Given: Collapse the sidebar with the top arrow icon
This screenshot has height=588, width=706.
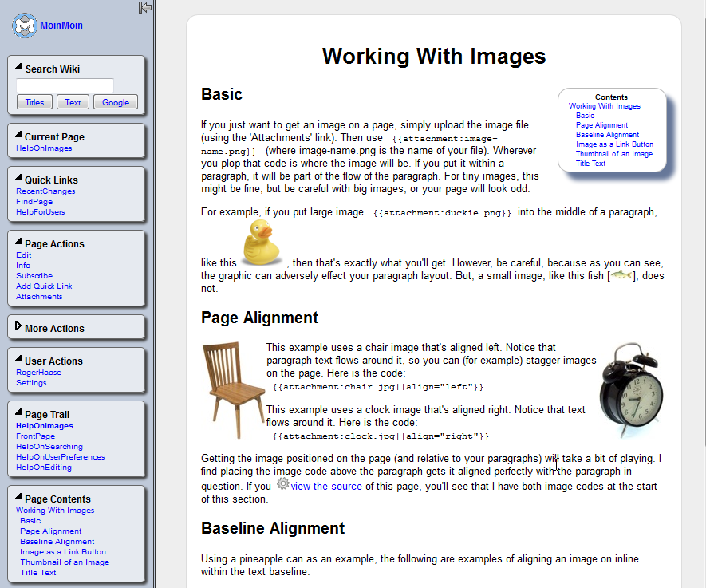Looking at the screenshot, I should point(144,7).
